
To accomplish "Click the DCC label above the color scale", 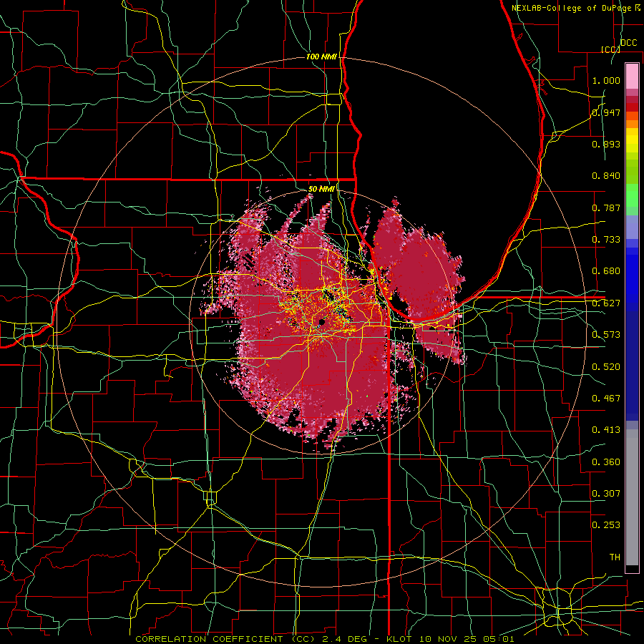I will click(629, 43).
